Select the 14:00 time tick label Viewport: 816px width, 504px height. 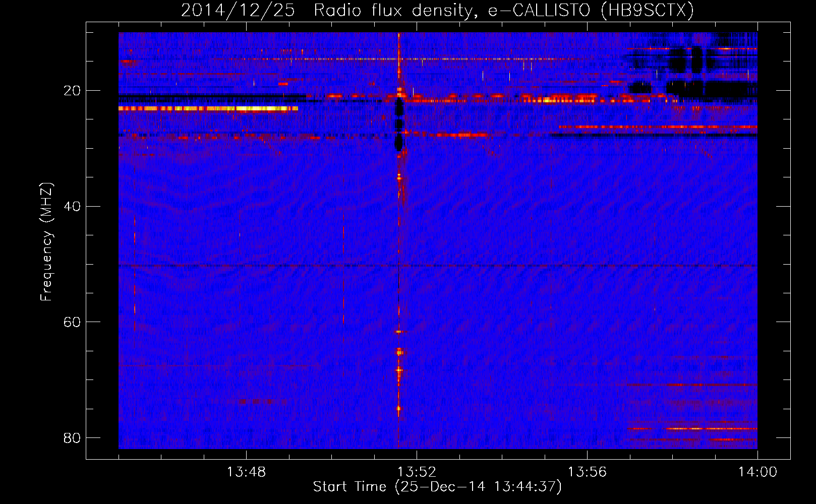(757, 472)
